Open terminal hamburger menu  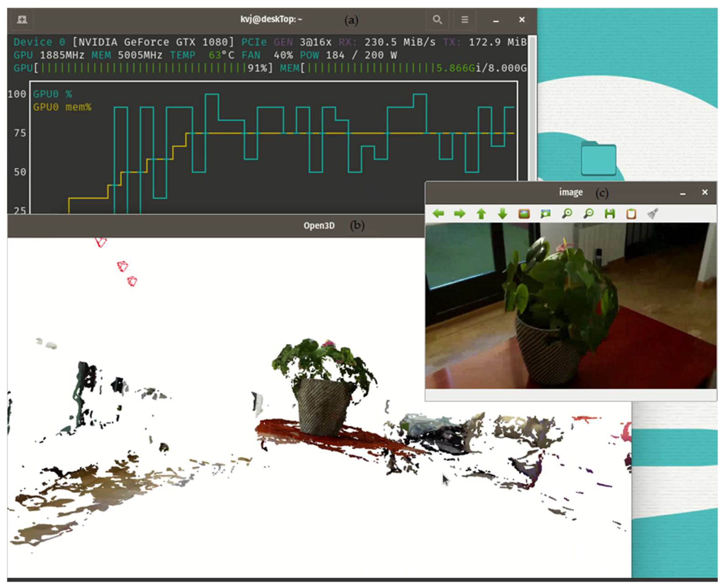[x=465, y=19]
